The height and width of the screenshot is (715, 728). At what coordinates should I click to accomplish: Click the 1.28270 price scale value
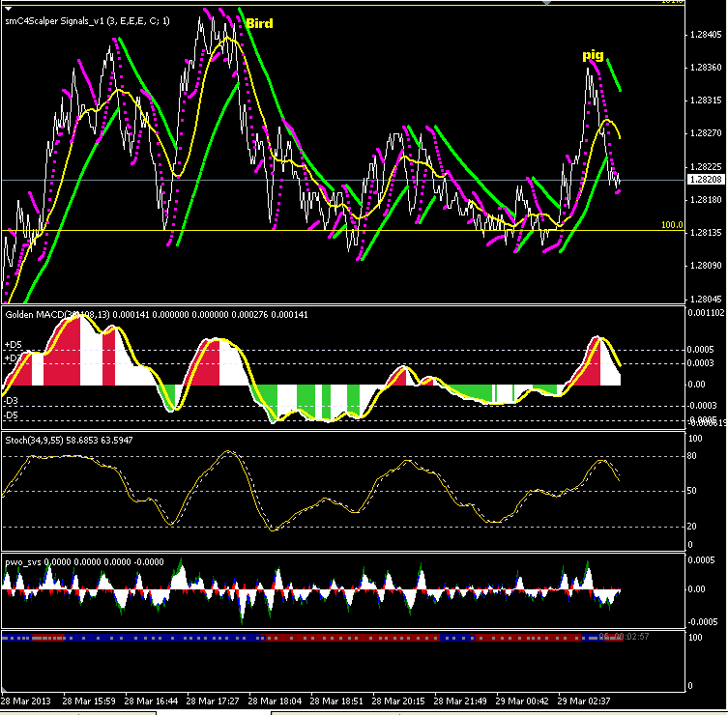[x=706, y=133]
